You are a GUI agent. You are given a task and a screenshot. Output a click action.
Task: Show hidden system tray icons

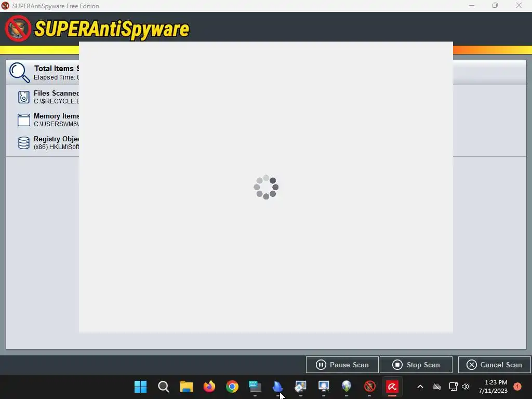(420, 387)
